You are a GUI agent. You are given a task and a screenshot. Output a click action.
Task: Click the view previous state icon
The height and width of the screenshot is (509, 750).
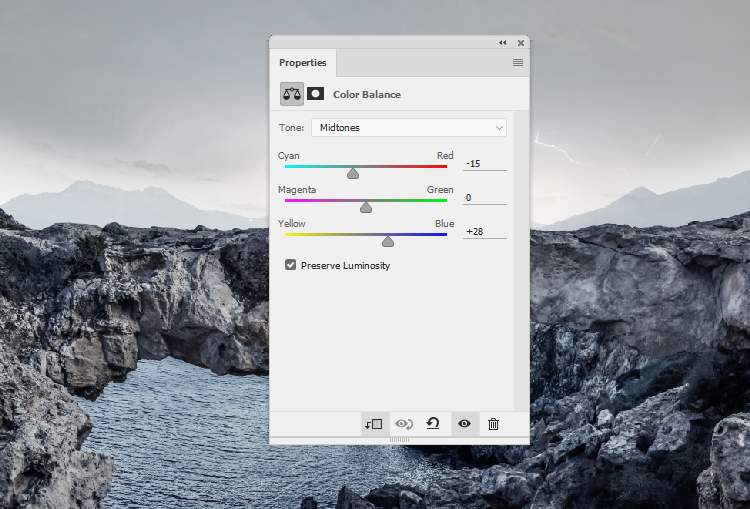404,424
